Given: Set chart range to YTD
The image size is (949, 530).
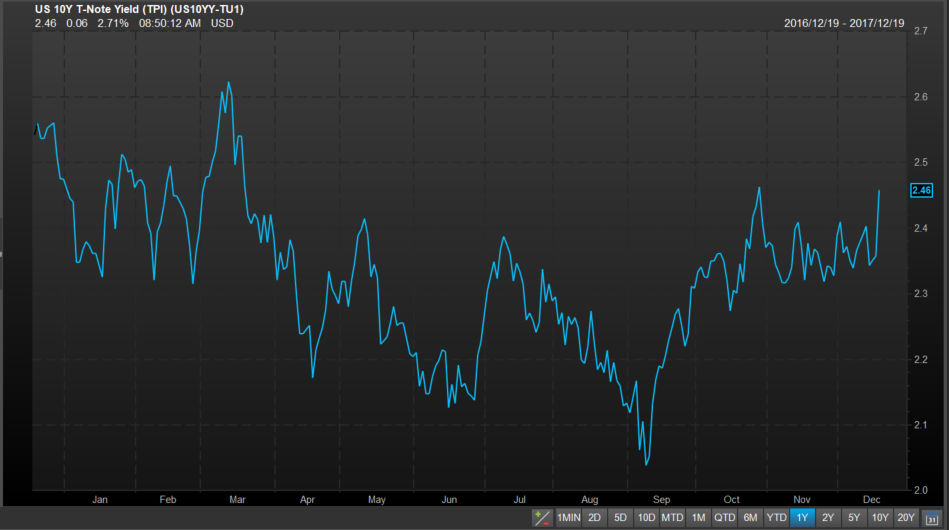Looking at the screenshot, I should [x=777, y=518].
